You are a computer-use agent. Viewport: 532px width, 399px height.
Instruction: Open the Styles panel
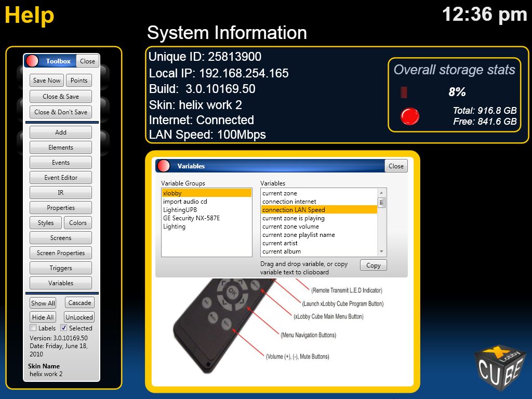[46, 222]
